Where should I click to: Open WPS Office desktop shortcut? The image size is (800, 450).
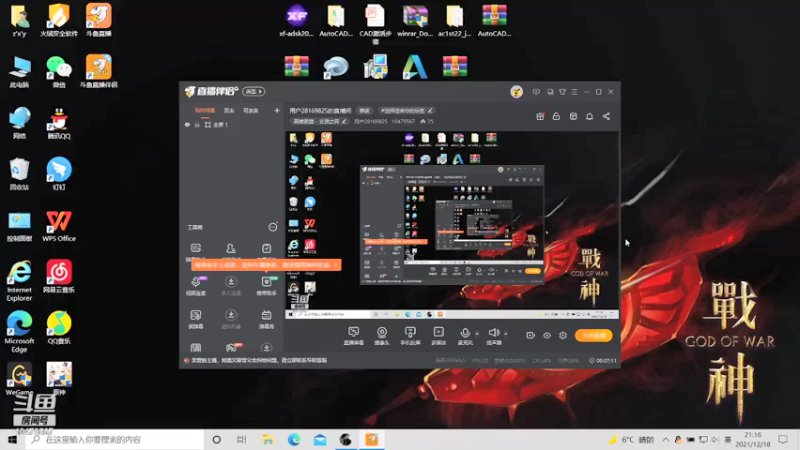59,226
